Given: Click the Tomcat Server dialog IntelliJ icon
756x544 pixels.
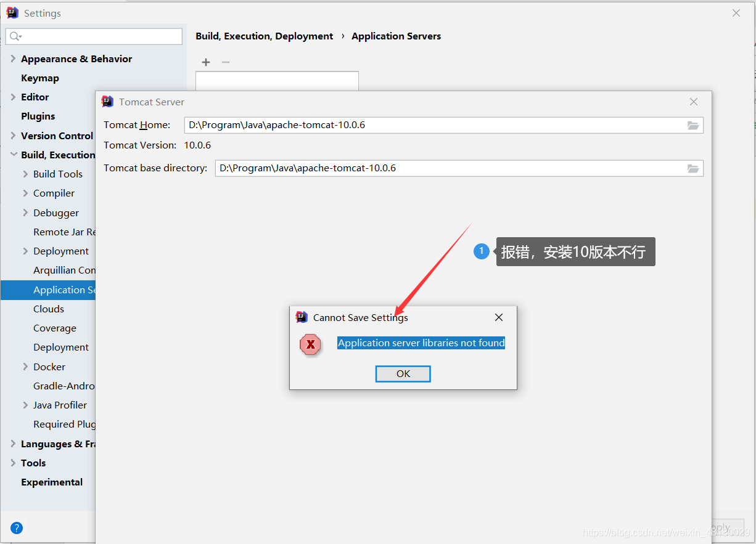Looking at the screenshot, I should pyautogui.click(x=107, y=102).
